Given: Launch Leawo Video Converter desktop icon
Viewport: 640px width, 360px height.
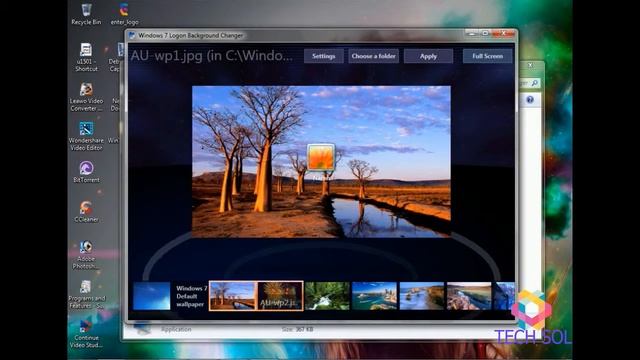Looking at the screenshot, I should tap(86, 97).
